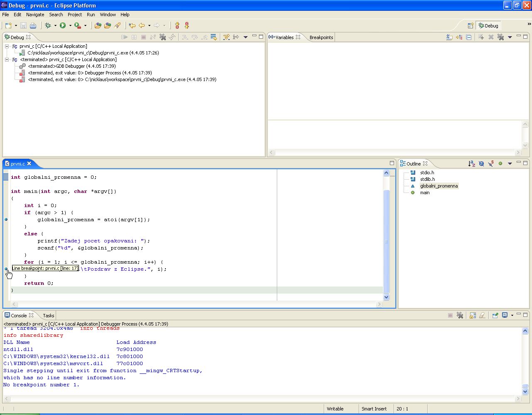The image size is (532, 415).
Task: Remove all terminated launches in Debug view
Action: (x=163, y=37)
